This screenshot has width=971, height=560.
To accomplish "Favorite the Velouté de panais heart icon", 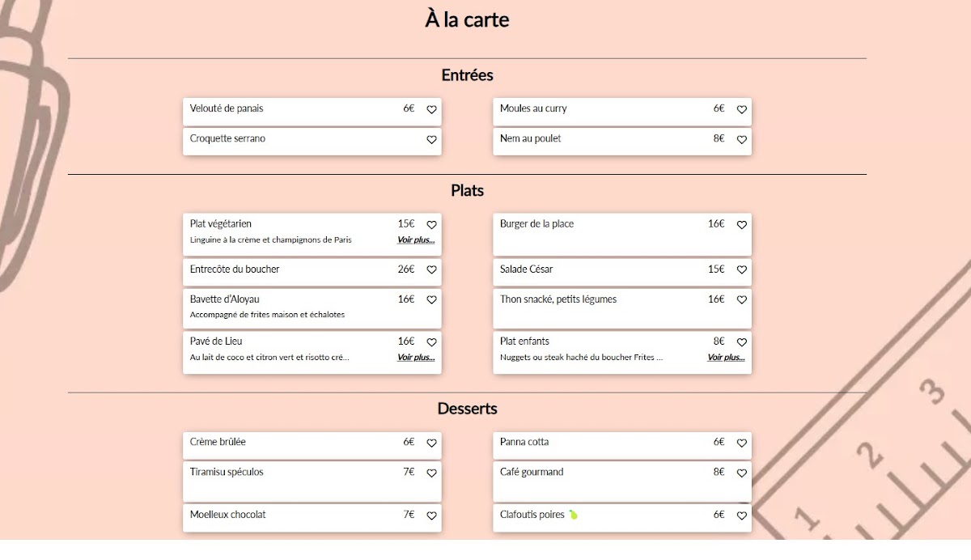I will pos(431,109).
